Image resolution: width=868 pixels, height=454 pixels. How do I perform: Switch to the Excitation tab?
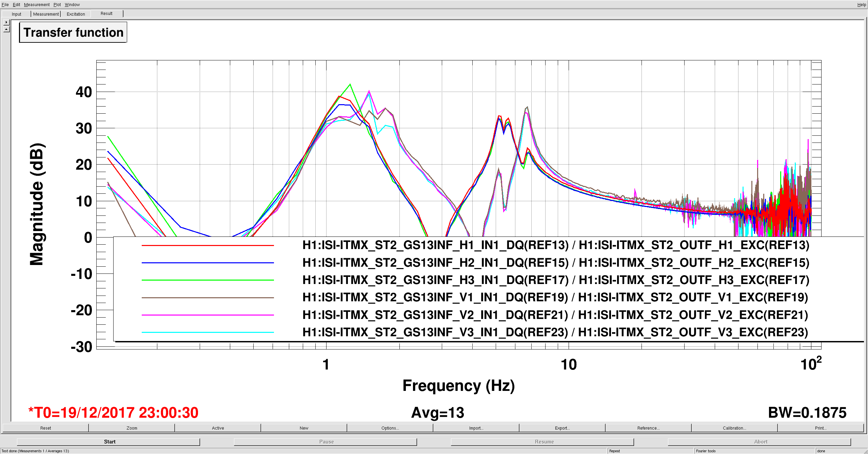point(76,14)
